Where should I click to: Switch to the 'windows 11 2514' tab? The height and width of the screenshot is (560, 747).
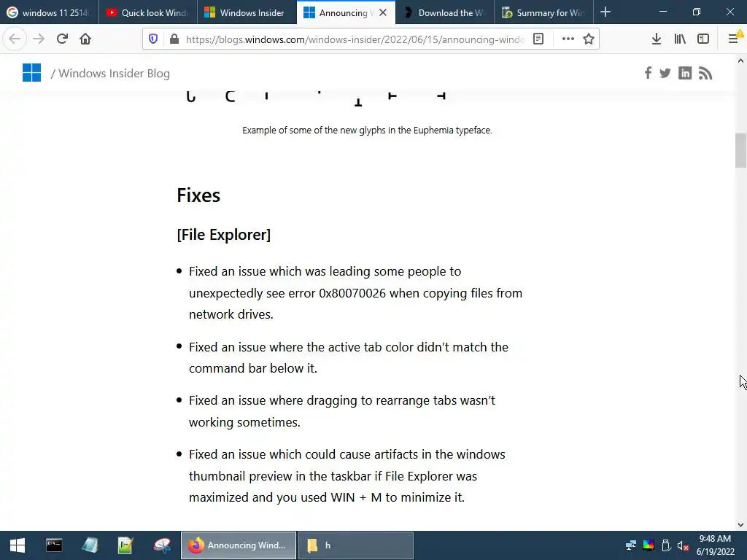point(49,12)
